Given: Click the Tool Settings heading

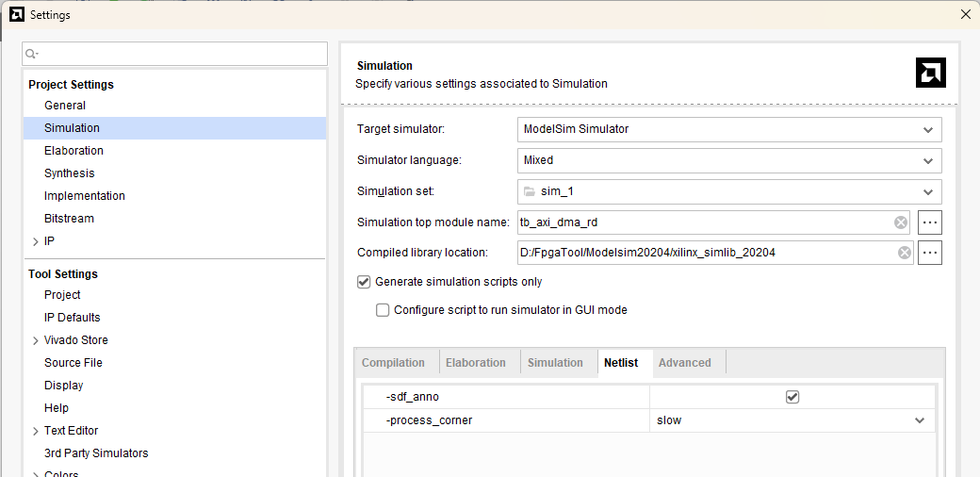Looking at the screenshot, I should (63, 273).
